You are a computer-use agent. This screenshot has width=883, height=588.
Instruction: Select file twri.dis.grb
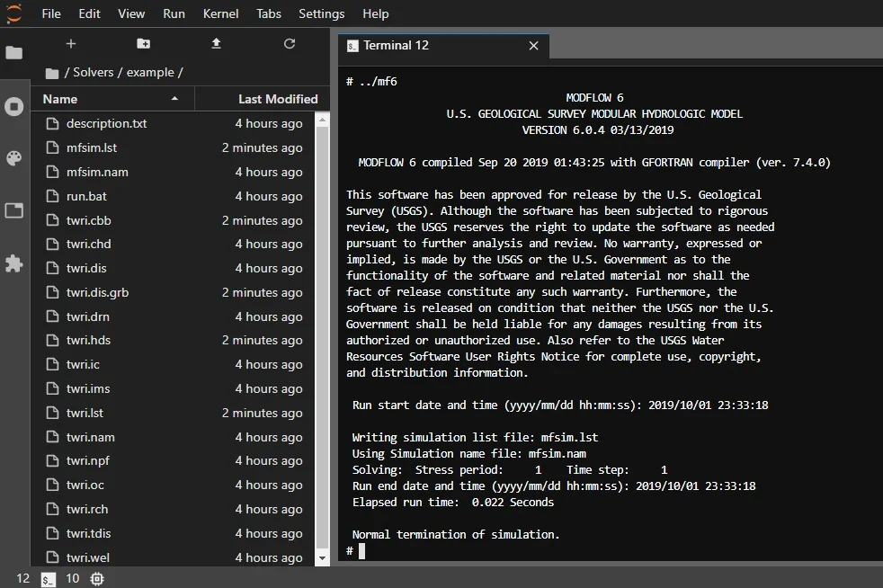tap(173, 292)
